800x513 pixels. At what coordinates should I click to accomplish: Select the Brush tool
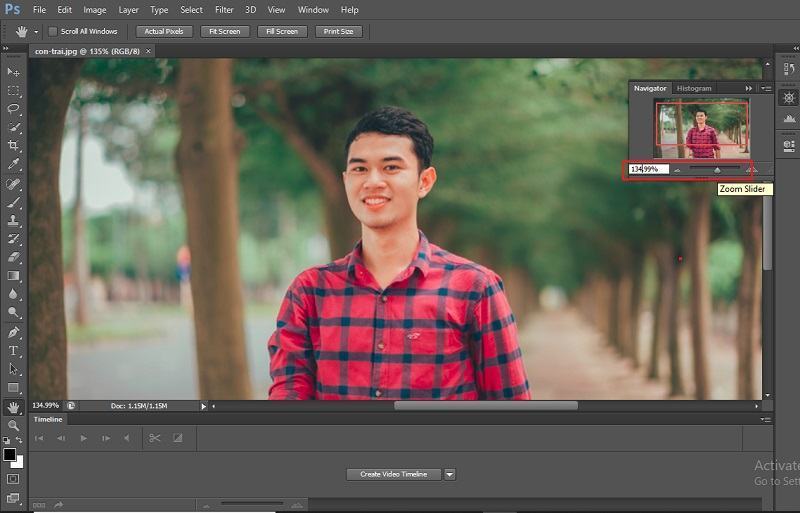(13, 202)
